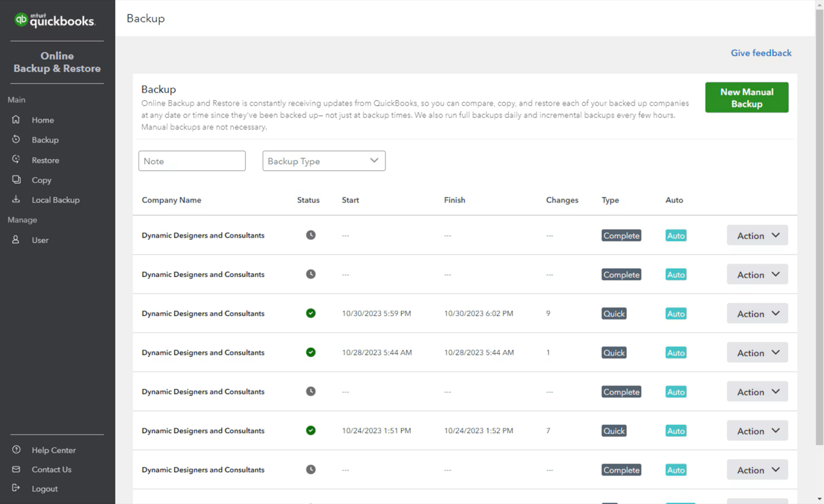Click inside the Note filter field

[192, 161]
